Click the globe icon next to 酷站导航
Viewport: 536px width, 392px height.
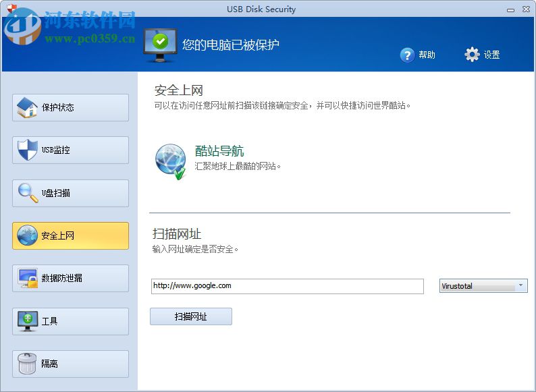[x=171, y=162]
